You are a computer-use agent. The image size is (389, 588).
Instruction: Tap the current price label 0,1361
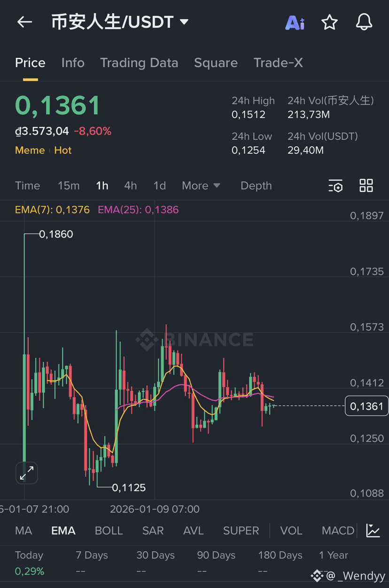pyautogui.click(x=366, y=406)
